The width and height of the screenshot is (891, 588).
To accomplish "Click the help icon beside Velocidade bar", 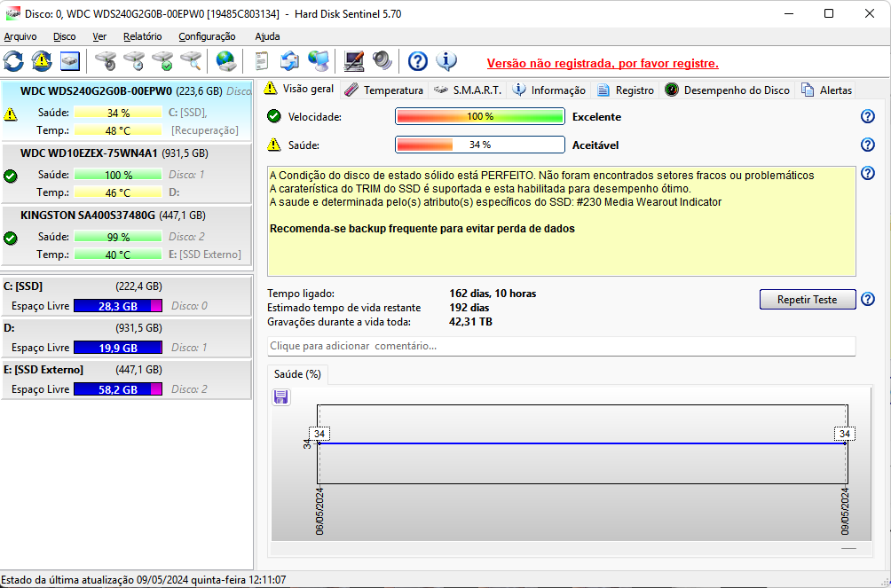I will (x=867, y=116).
